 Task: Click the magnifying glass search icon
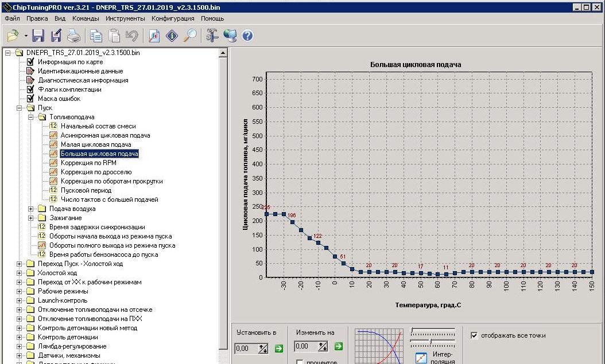coord(190,36)
